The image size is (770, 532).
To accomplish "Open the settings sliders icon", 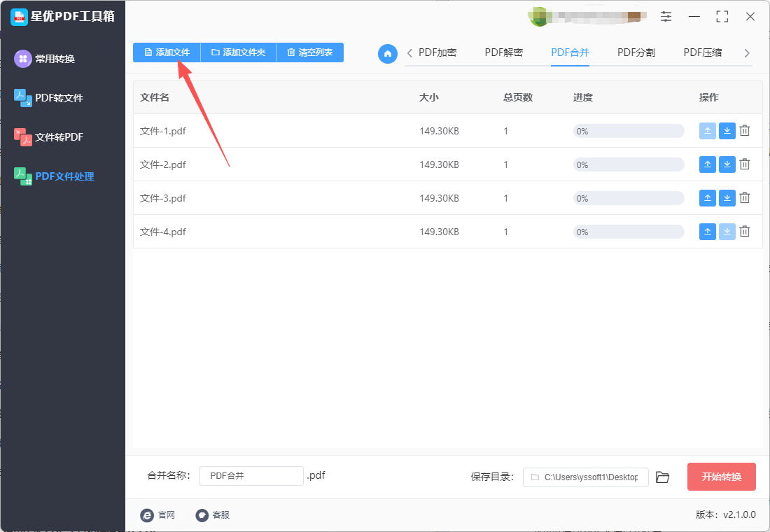I will point(666,17).
